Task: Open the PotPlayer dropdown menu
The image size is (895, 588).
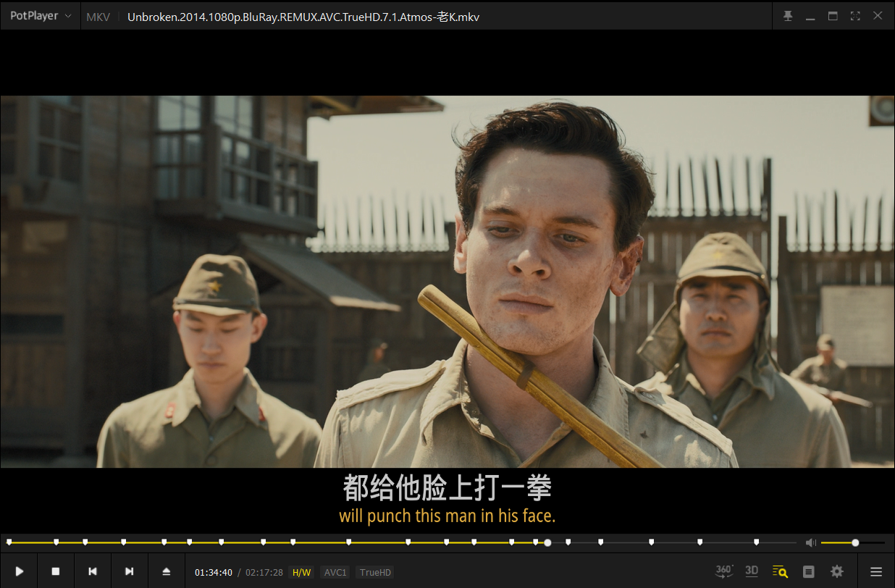Action: click(x=41, y=16)
